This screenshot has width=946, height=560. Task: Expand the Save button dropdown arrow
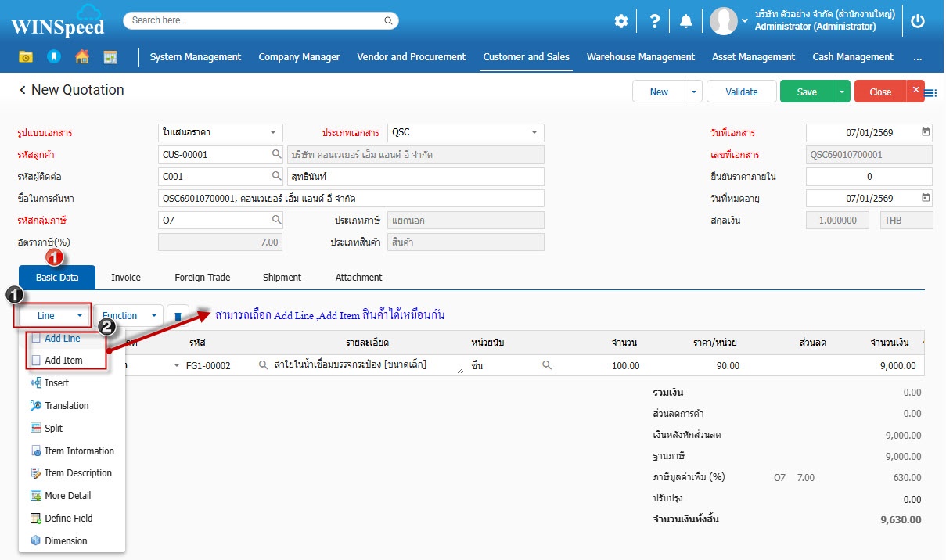pyautogui.click(x=841, y=92)
